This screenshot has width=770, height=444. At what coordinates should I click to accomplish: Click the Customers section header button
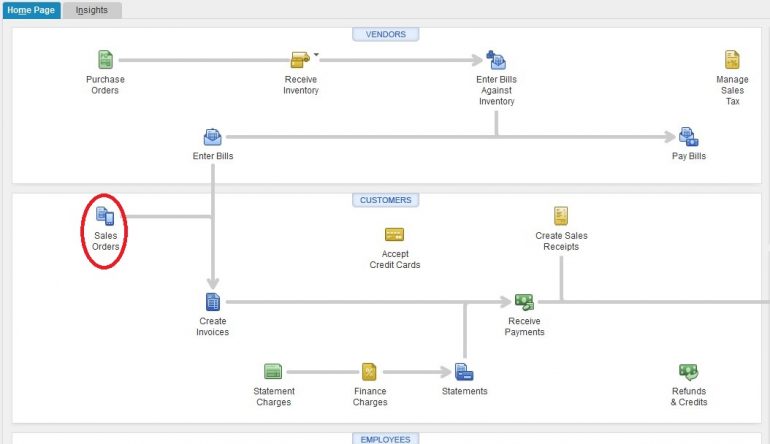pos(385,200)
